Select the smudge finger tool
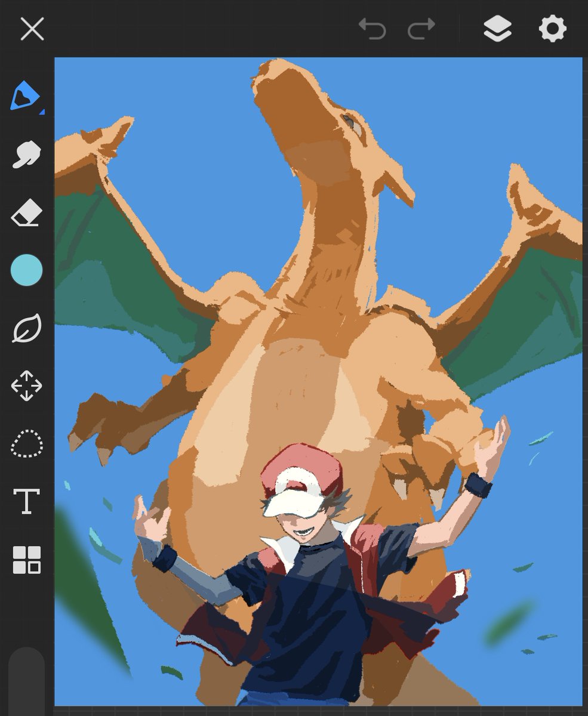The width and height of the screenshot is (588, 716). pos(27,155)
